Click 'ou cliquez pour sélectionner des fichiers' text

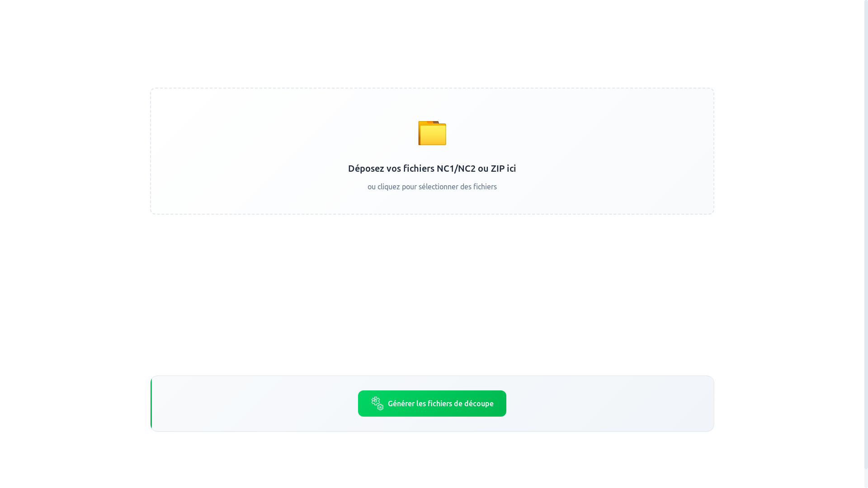click(x=432, y=187)
